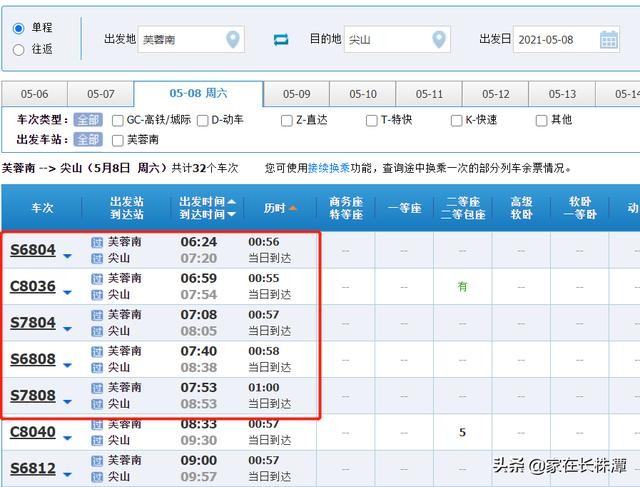Switch to the 05-13 date tab
The width and height of the screenshot is (640, 487).
(562, 94)
